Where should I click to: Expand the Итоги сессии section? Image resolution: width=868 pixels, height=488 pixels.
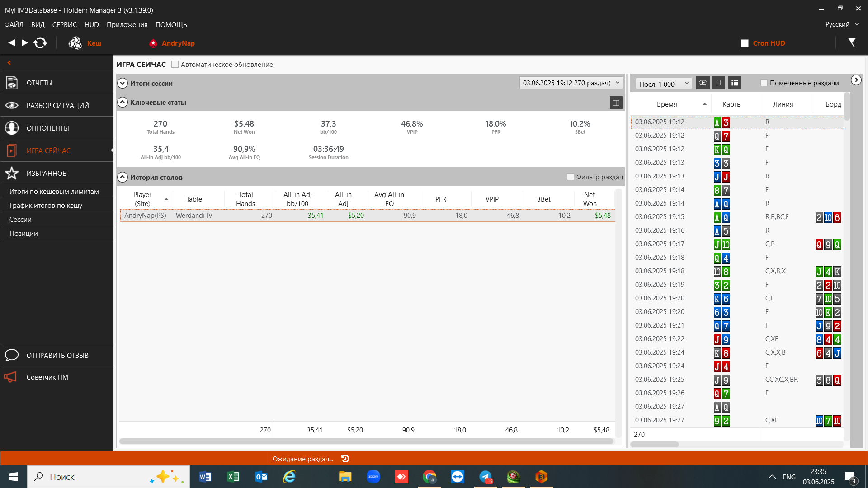(123, 83)
